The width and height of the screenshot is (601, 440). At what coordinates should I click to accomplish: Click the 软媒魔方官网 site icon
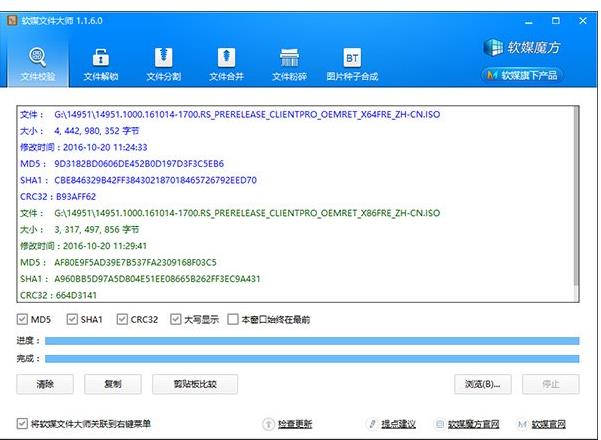[x=440, y=424]
